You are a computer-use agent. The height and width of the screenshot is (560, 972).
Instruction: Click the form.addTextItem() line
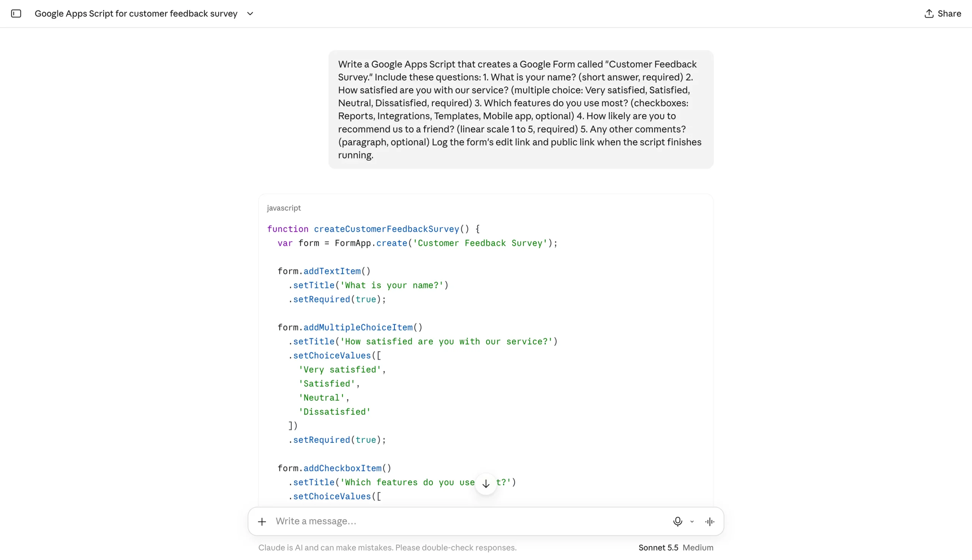pos(324,271)
